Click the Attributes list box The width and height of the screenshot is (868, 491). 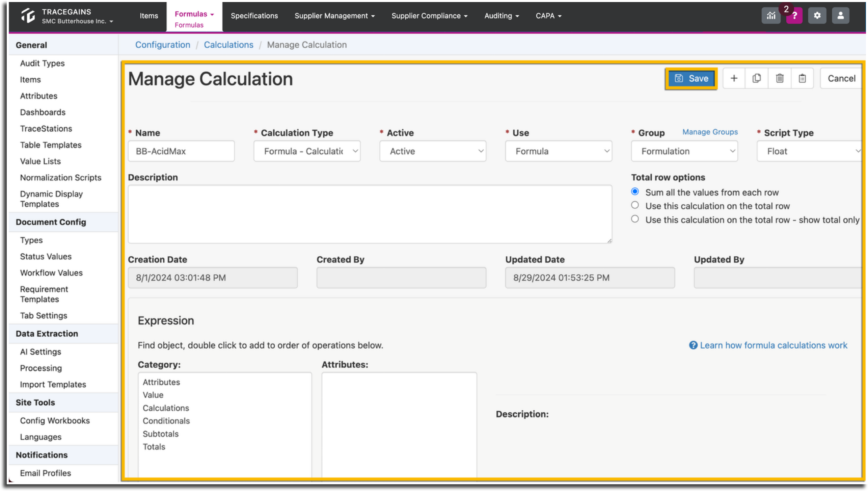point(399,425)
